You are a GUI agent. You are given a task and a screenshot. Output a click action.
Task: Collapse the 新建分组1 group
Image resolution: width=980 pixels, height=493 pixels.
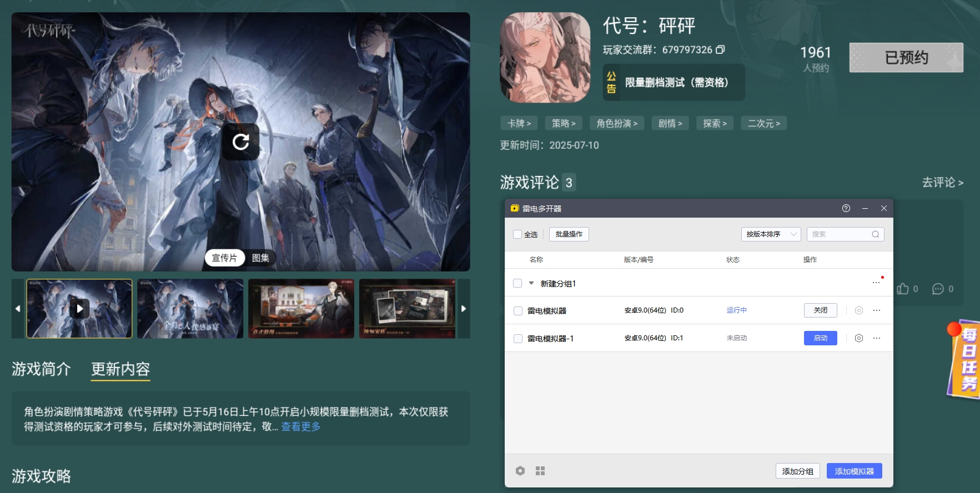(531, 283)
